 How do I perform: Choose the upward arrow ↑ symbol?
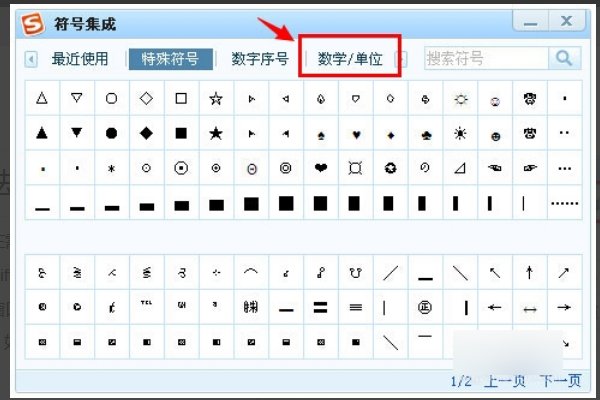(x=530, y=273)
